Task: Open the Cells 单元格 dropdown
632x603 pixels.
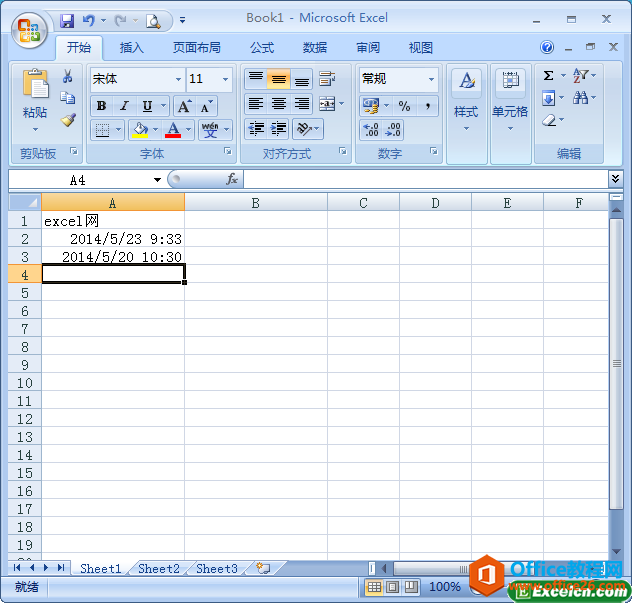Action: click(x=510, y=113)
